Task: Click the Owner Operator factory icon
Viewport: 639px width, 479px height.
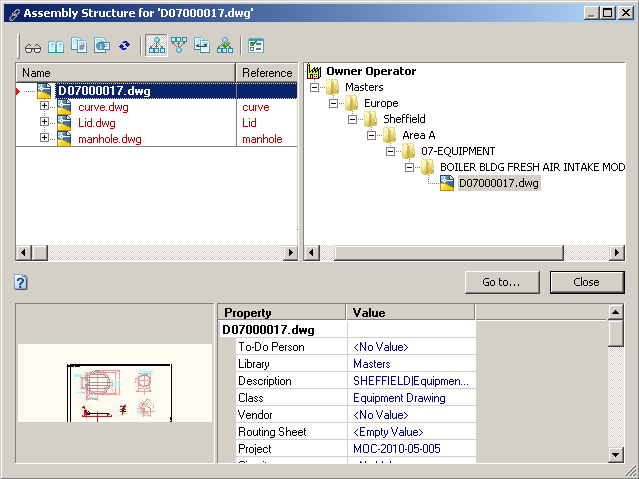Action: pyautogui.click(x=314, y=71)
